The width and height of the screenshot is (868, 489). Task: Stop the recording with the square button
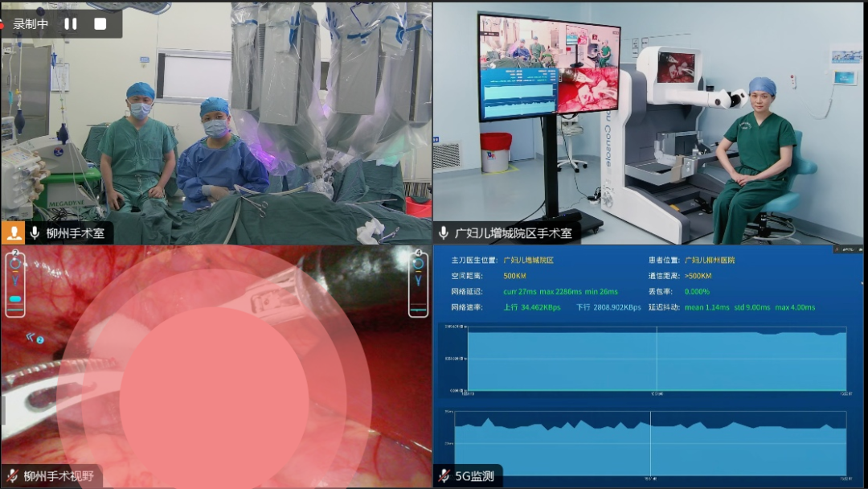(x=100, y=23)
